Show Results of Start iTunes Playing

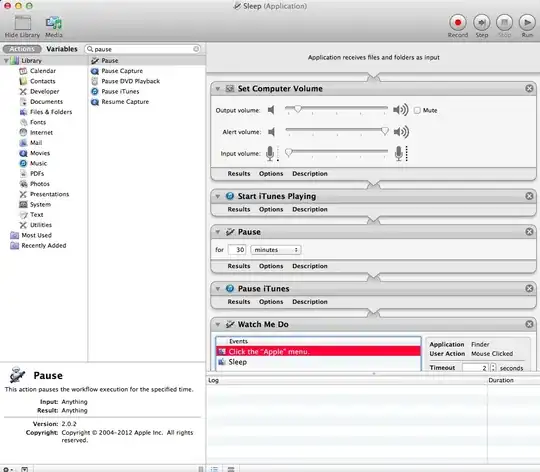tap(239, 210)
